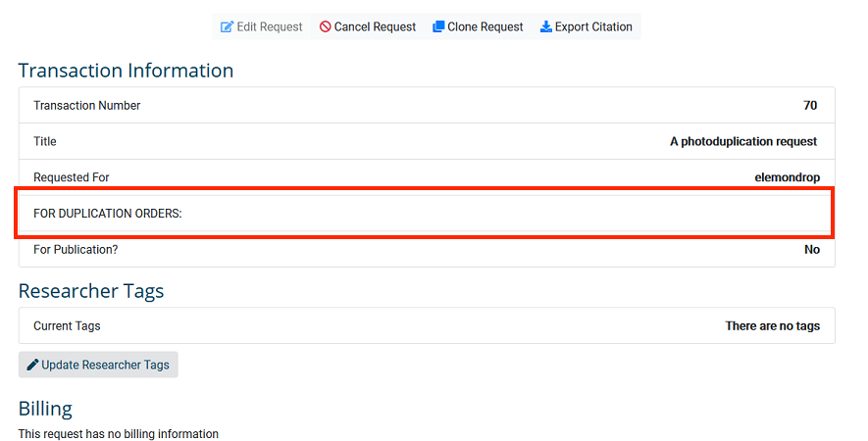Click the Researcher Tags section heading
The image size is (868, 441).
(91, 291)
